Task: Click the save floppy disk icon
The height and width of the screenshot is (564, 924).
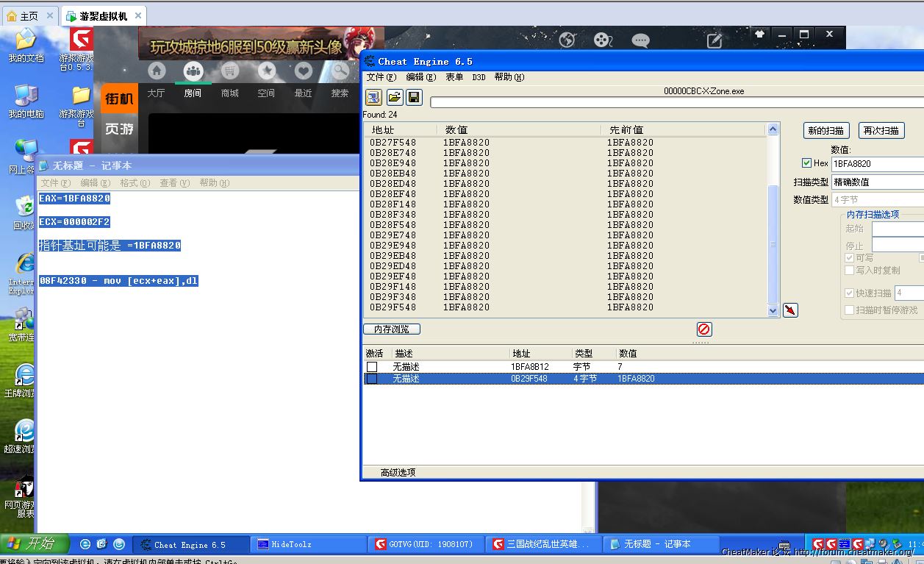Action: tap(414, 98)
